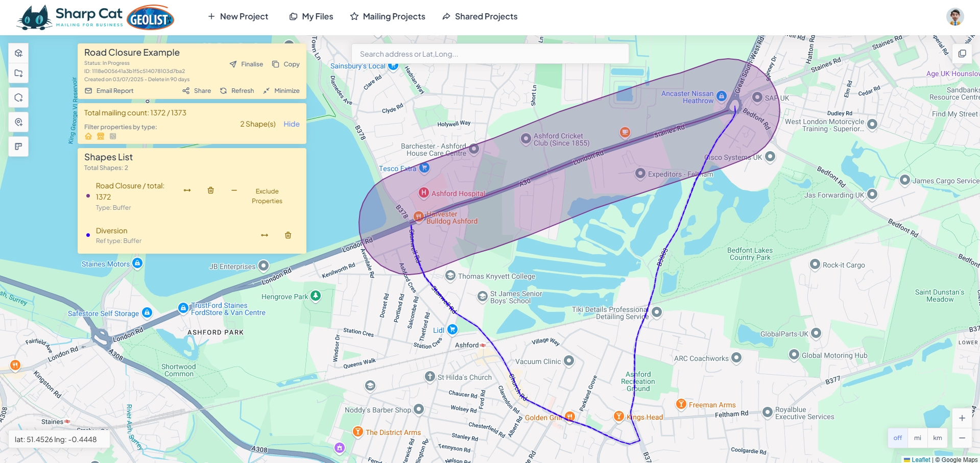Delete the Diversion shape
The width and height of the screenshot is (980, 463).
(288, 235)
